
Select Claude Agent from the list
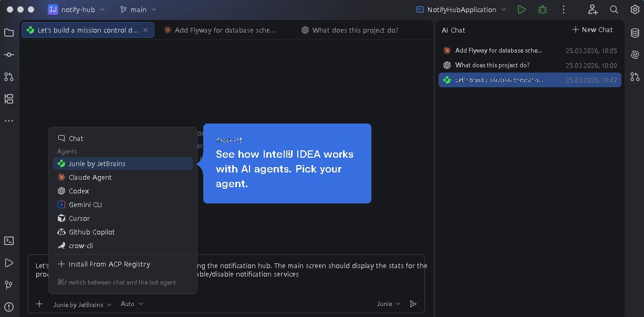(x=123, y=177)
